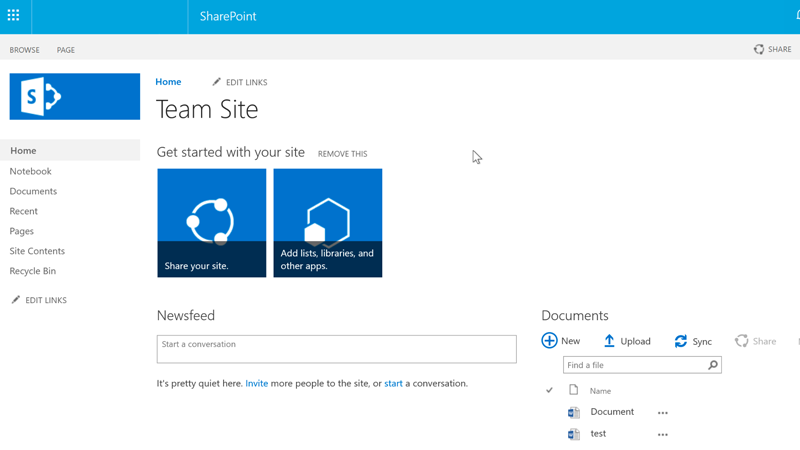Open Recent in the left navigation
800x450 pixels.
(x=23, y=211)
